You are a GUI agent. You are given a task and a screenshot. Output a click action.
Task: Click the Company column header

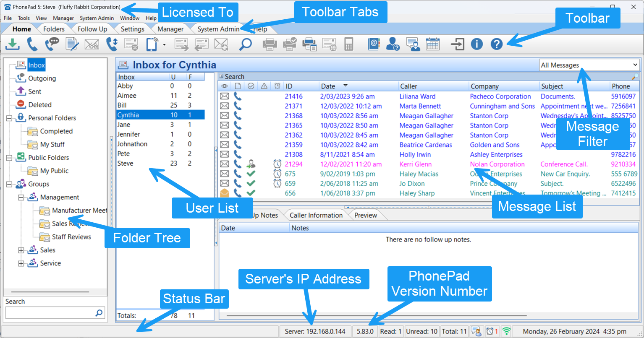[x=504, y=86]
